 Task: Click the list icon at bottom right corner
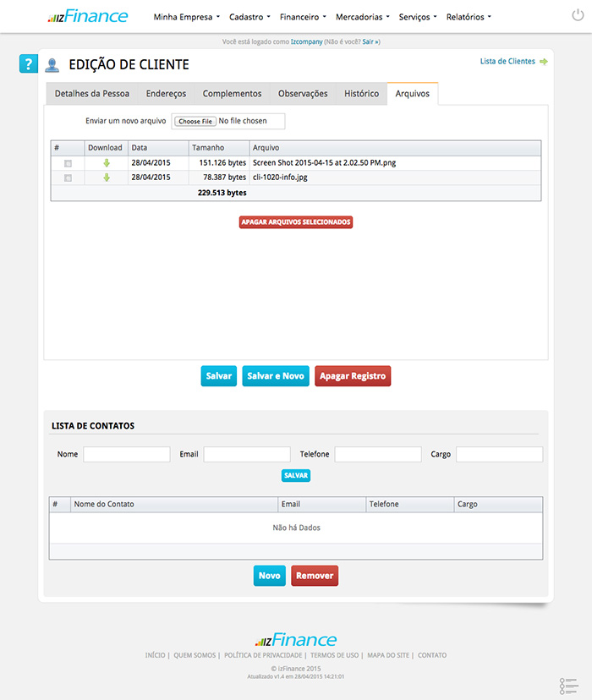coord(568,686)
